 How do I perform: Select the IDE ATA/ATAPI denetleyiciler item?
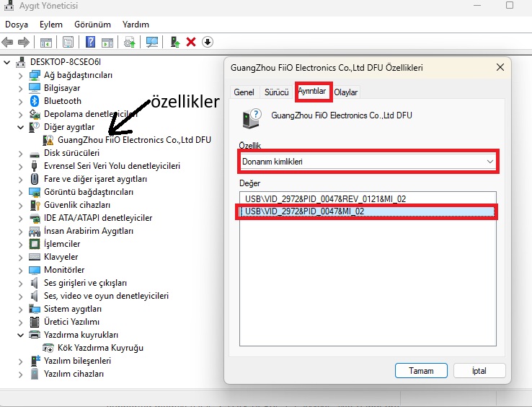click(98, 218)
